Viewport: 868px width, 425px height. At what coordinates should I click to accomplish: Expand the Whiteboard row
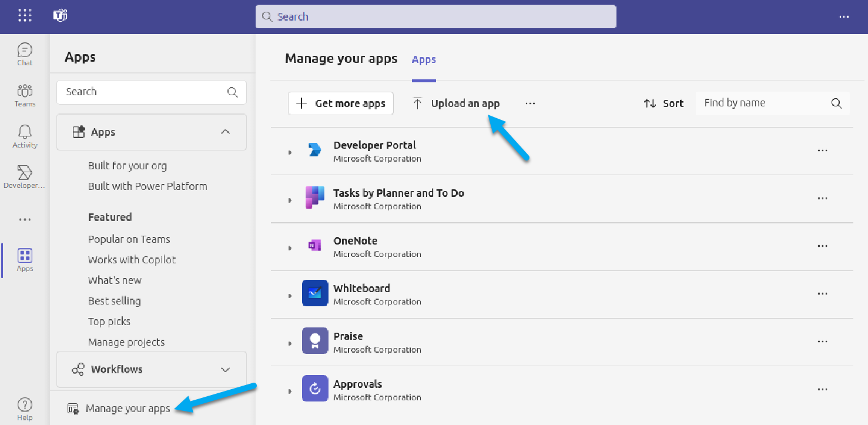[290, 296]
